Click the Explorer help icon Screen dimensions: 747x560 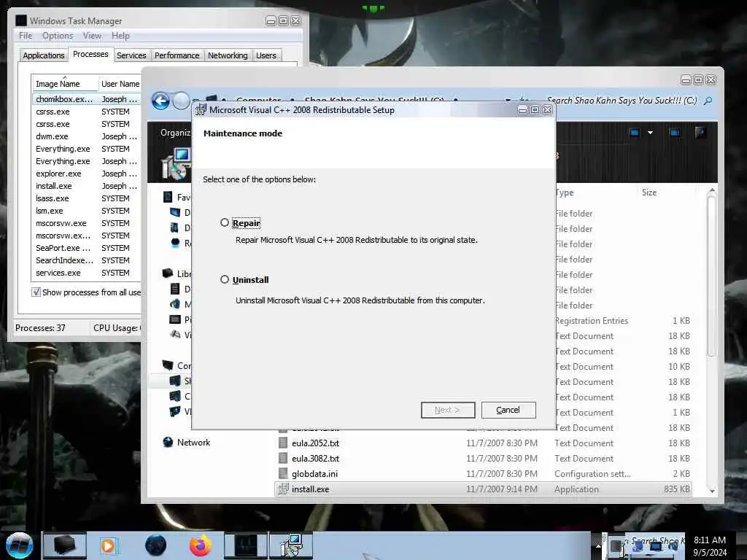coord(700,133)
